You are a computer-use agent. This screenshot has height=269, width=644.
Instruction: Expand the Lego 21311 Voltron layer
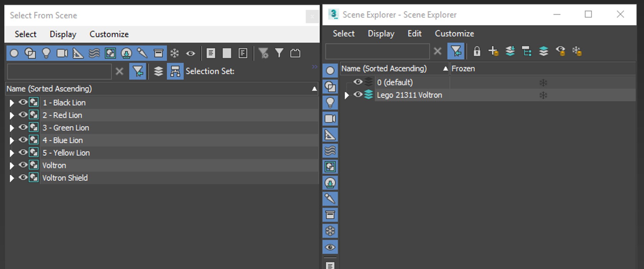point(347,95)
